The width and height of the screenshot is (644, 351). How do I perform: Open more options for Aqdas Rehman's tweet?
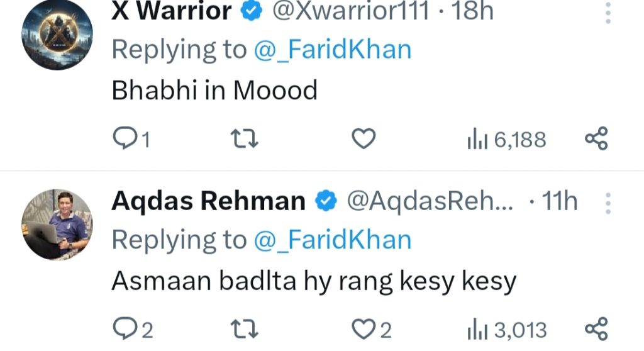pos(608,203)
